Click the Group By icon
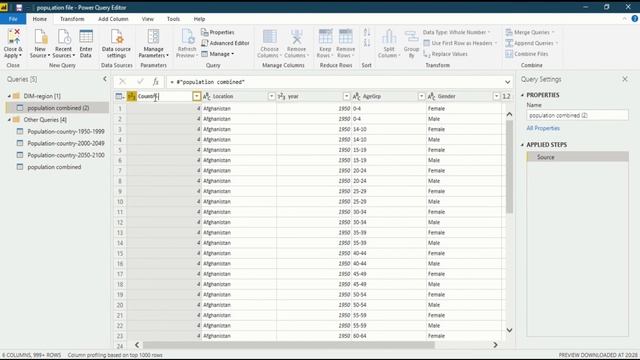640x360 pixels. click(x=411, y=37)
